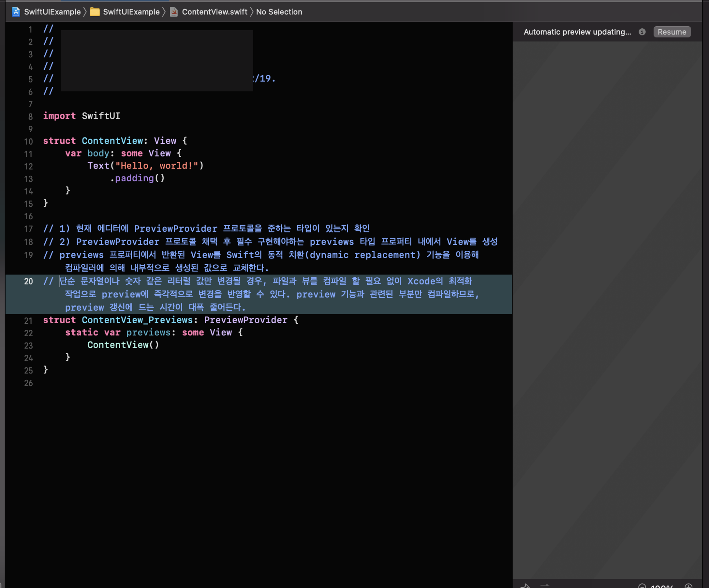This screenshot has height=588, width=709.
Task: Click line number 10 in the gutter
Action: tap(28, 141)
